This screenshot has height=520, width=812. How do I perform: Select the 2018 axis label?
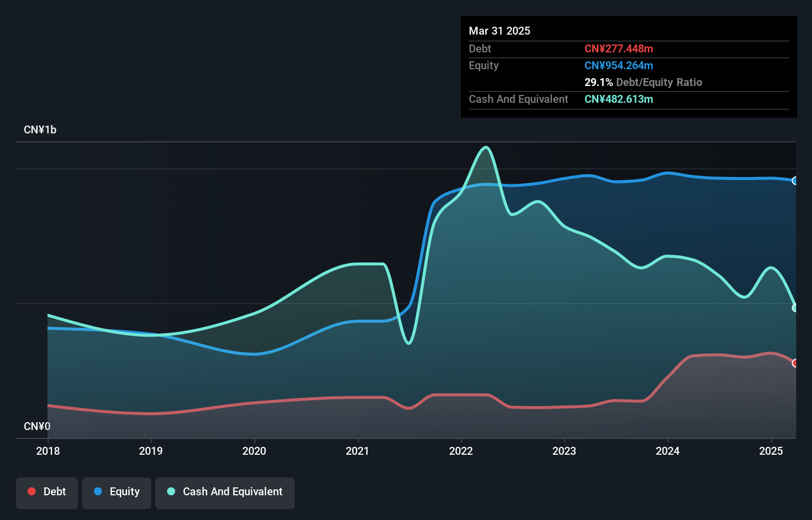(48, 451)
